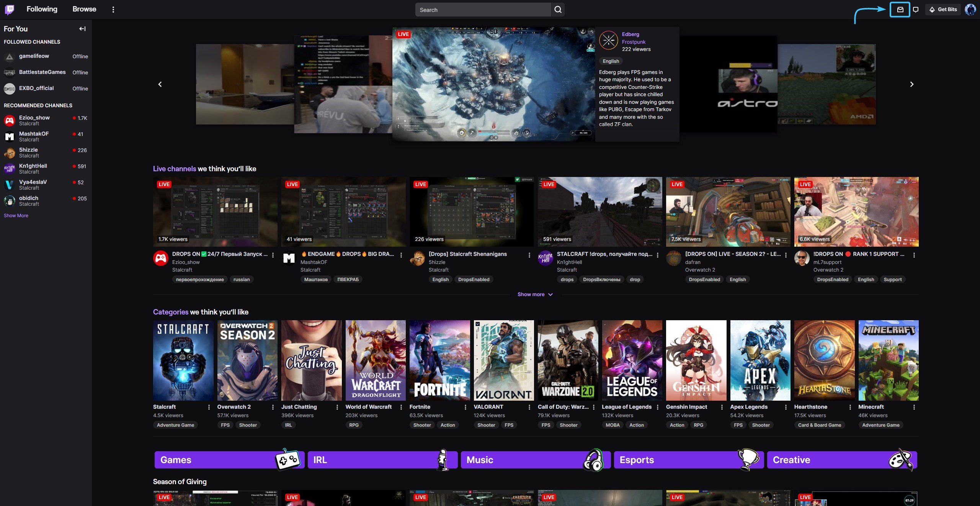The width and height of the screenshot is (980, 506).
Task: Open the Kn1ghtHell stream thumbnail
Action: click(x=600, y=211)
